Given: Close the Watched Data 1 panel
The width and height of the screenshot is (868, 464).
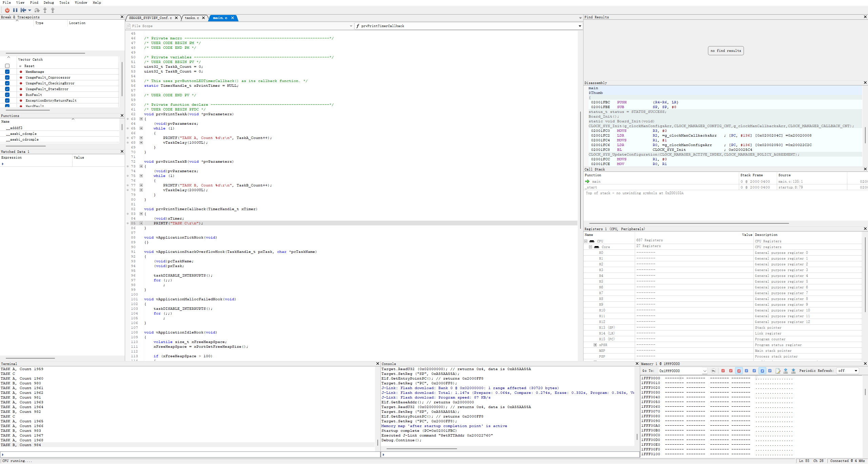Looking at the screenshot, I should pos(122,152).
